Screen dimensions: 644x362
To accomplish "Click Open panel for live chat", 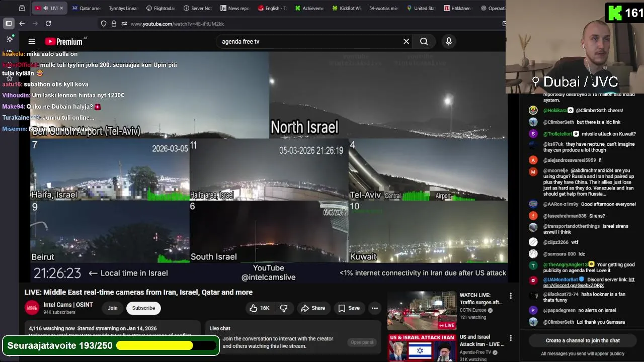I will pos(362,342).
